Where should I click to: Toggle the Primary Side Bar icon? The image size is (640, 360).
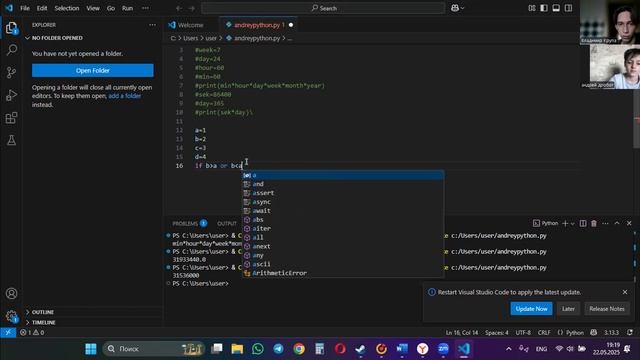pos(544,8)
